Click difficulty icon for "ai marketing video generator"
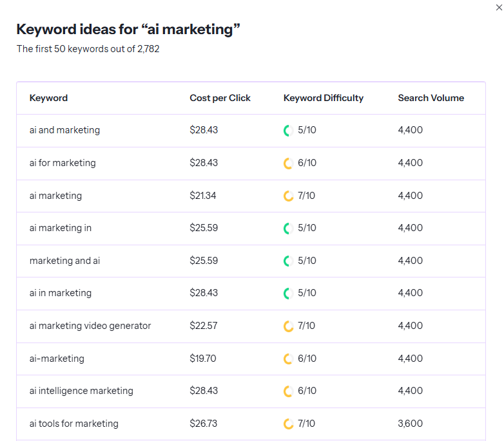504x441 pixels. point(288,326)
